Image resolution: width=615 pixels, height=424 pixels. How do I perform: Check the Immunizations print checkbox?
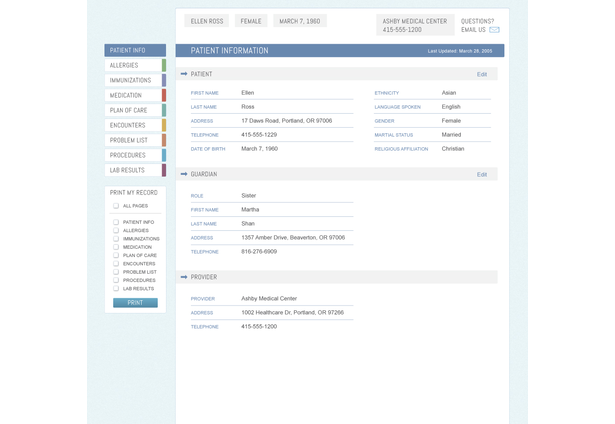[x=116, y=238]
